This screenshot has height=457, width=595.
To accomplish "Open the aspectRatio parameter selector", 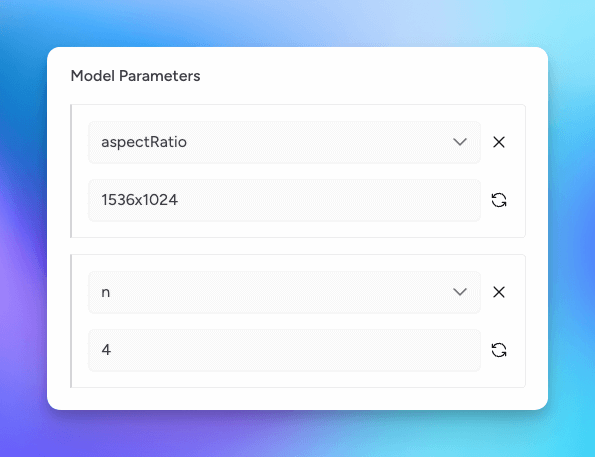I will (x=284, y=142).
